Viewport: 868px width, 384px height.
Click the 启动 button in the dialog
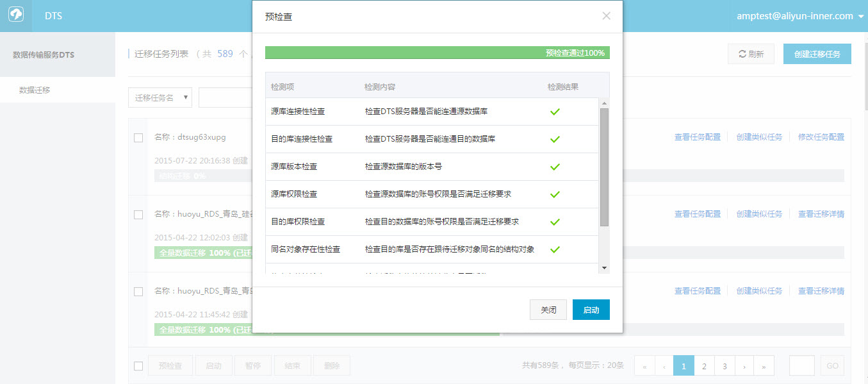591,309
